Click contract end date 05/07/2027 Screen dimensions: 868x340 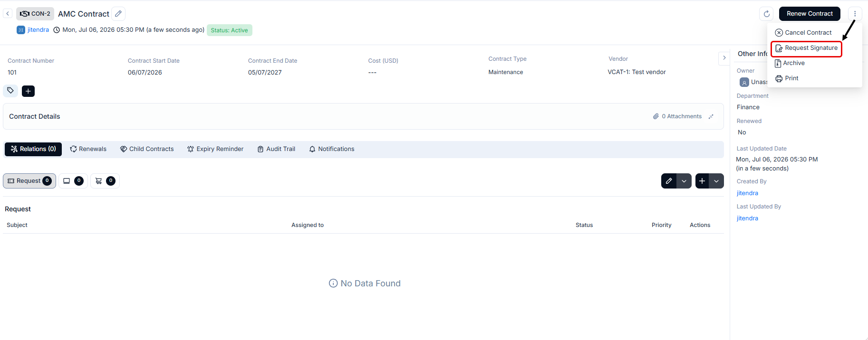[x=265, y=73]
